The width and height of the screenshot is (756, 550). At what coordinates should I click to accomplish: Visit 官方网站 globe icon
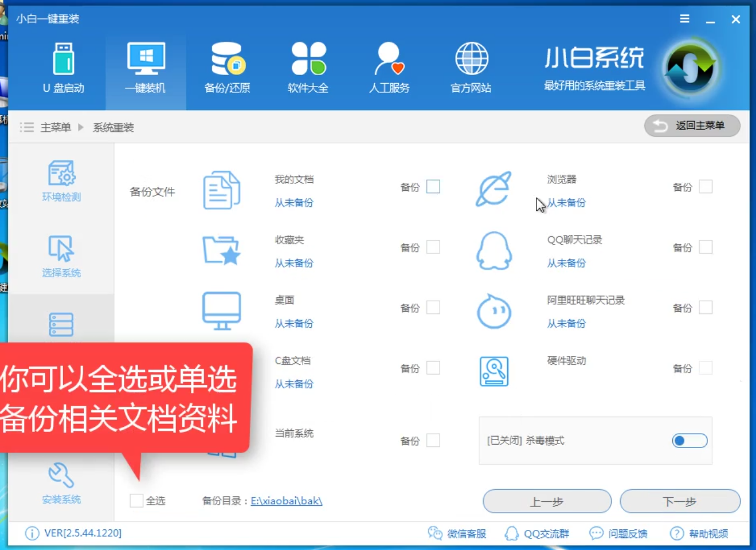471,58
